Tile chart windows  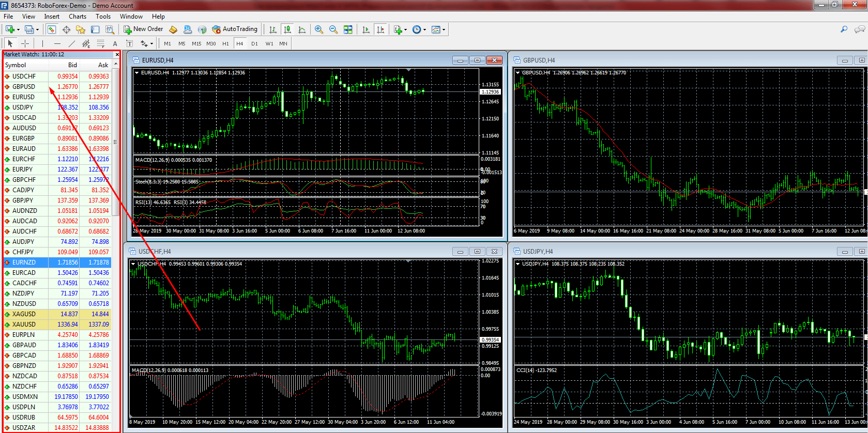pyautogui.click(x=348, y=29)
